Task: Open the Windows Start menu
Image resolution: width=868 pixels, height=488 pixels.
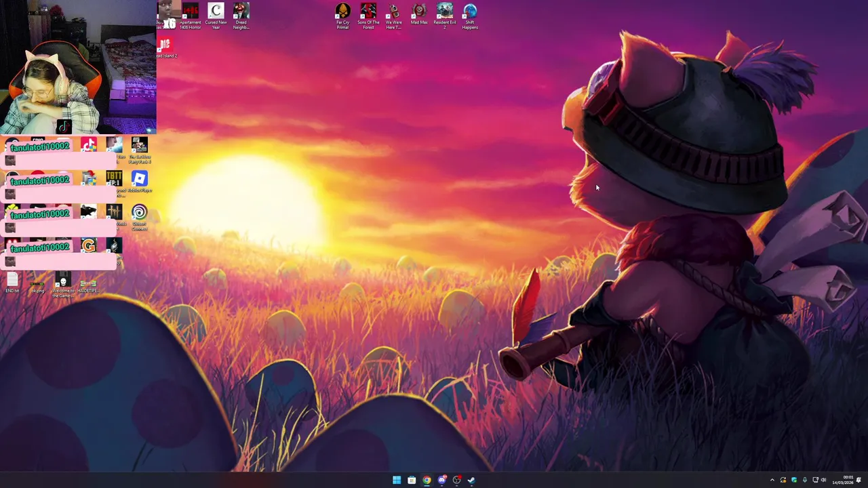Action: 397,481
